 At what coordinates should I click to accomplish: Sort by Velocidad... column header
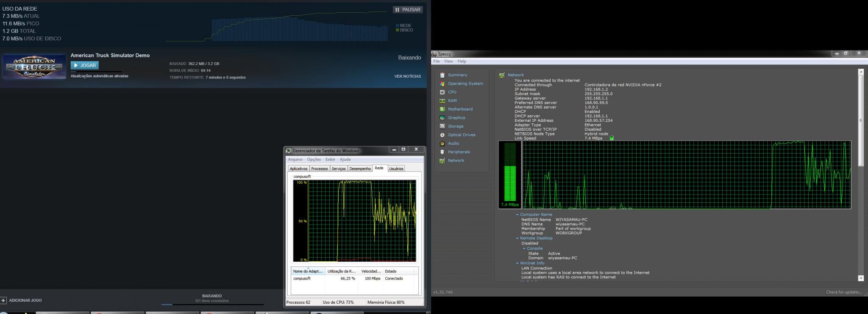pos(371,271)
